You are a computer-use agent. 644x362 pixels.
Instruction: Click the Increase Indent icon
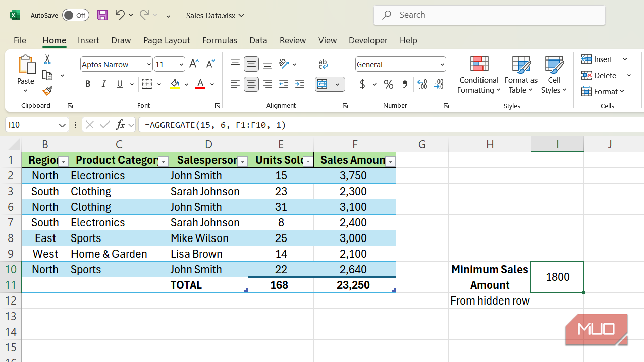300,84
